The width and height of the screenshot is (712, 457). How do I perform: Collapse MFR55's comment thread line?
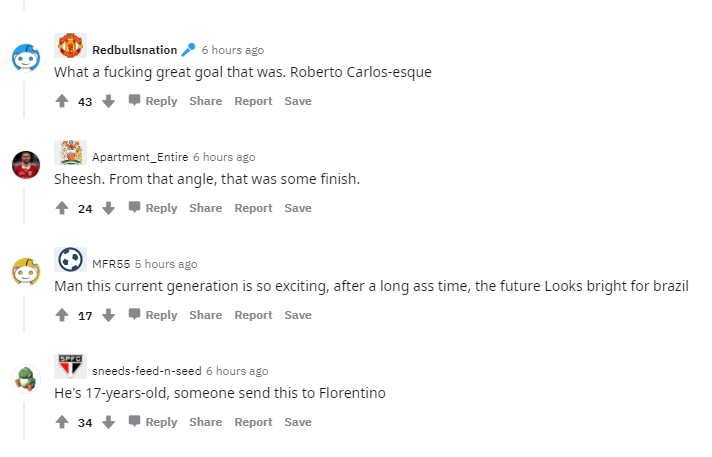click(x=25, y=309)
